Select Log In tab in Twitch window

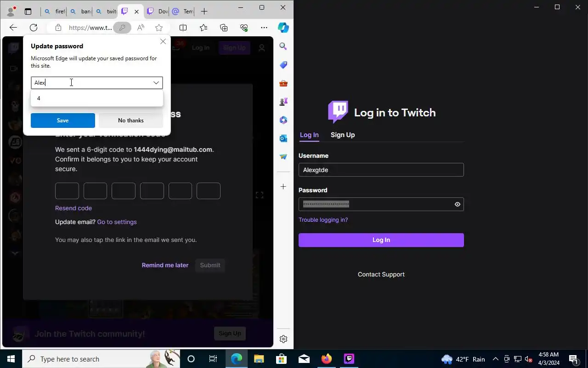coord(309,135)
